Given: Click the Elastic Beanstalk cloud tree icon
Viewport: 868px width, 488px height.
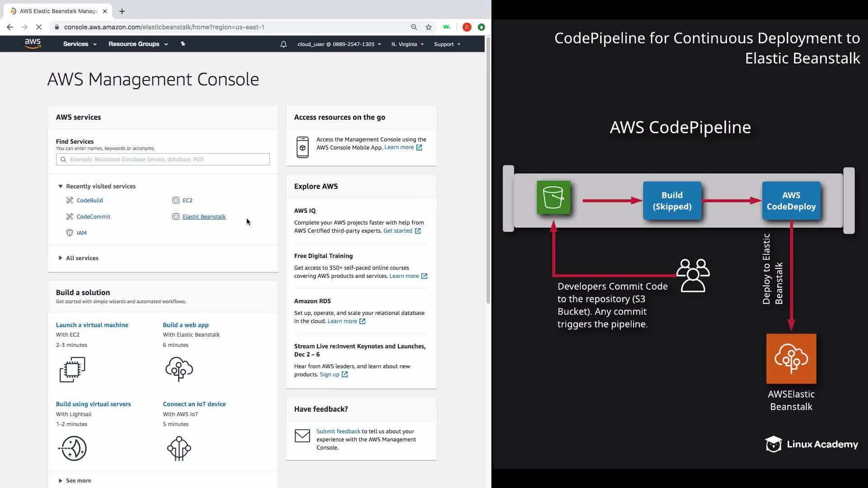Looking at the screenshot, I should click(x=179, y=369).
